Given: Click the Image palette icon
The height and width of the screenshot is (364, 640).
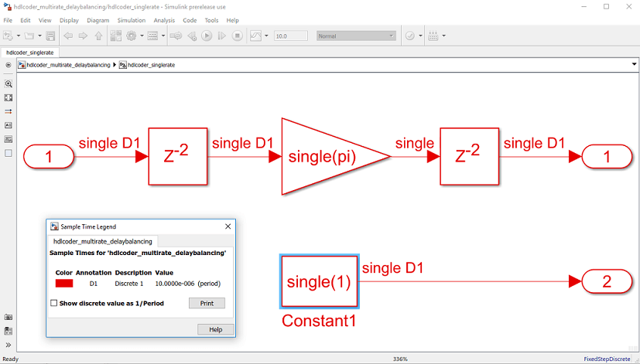Looking at the screenshot, I should point(9,139).
